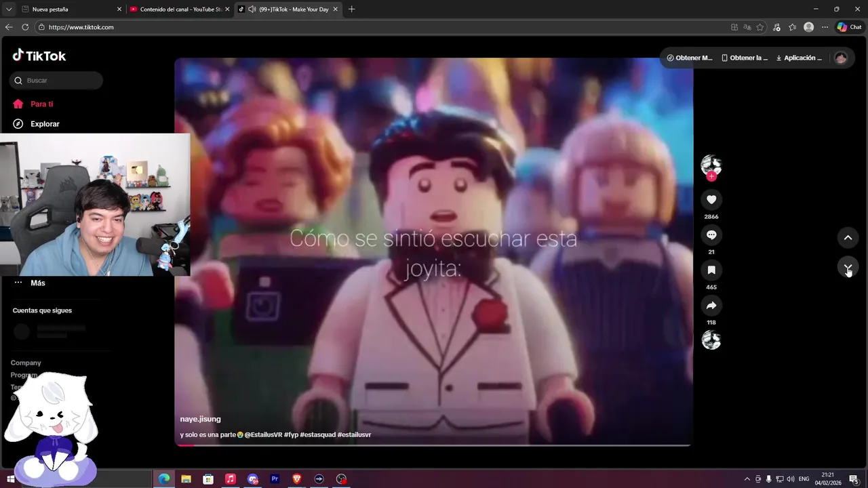Click the #estailusvr hashtag

(354, 434)
